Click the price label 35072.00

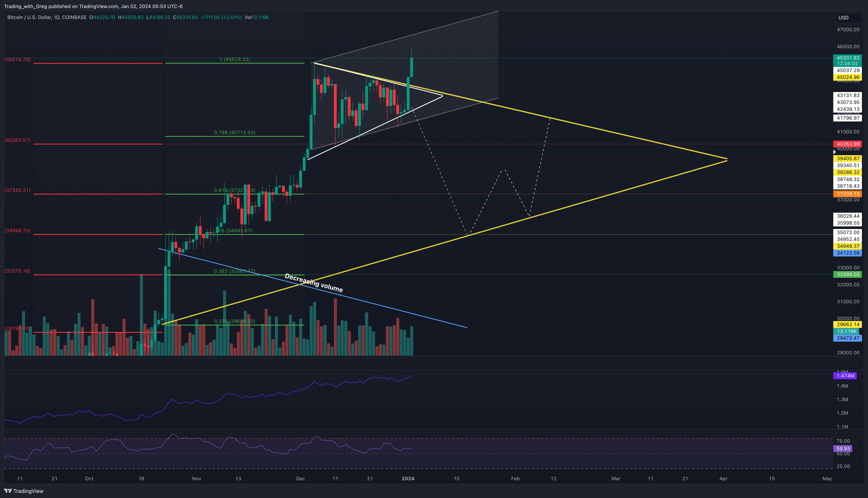847,232
